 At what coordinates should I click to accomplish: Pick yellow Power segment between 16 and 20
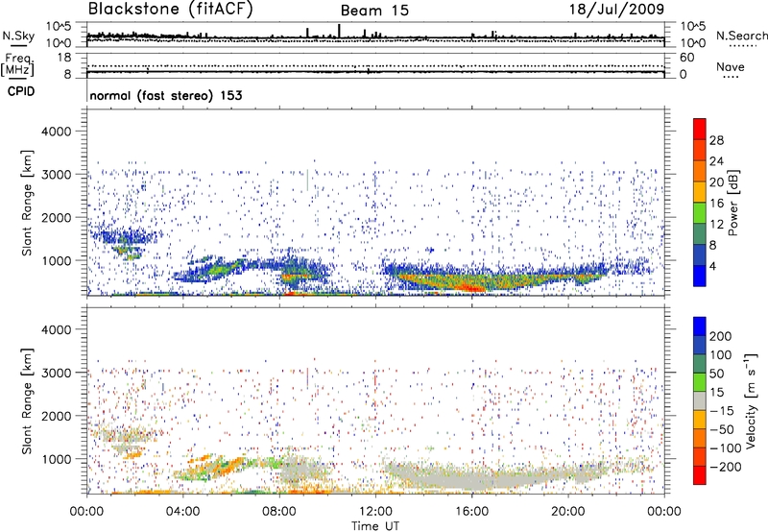[700, 192]
